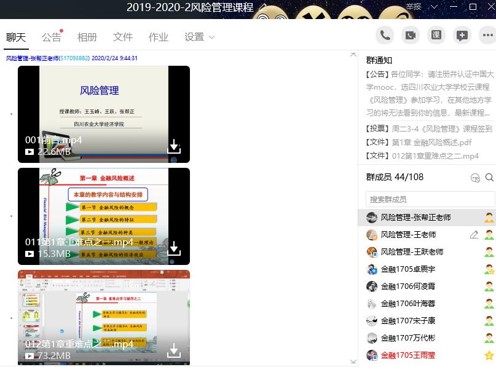Screen dimensions: 496x367
Task: Open the screen share icon
Action: click(436, 35)
